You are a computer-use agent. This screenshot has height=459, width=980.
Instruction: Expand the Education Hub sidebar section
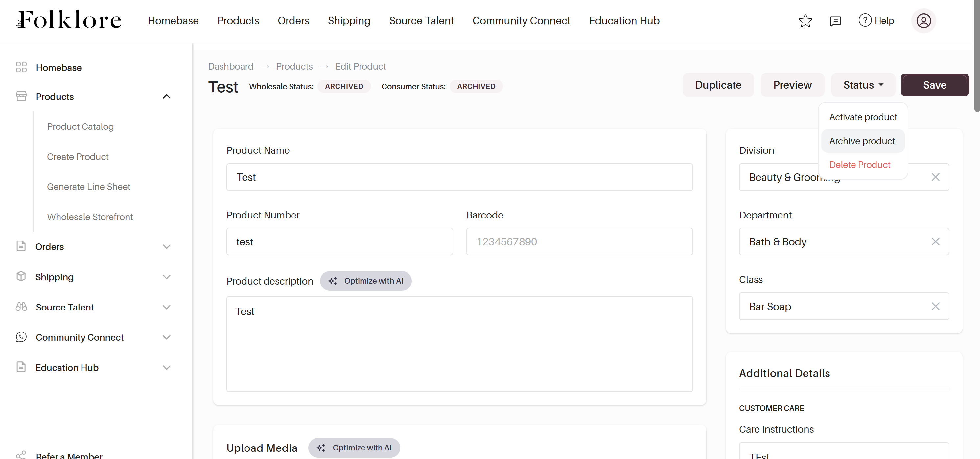coord(167,367)
